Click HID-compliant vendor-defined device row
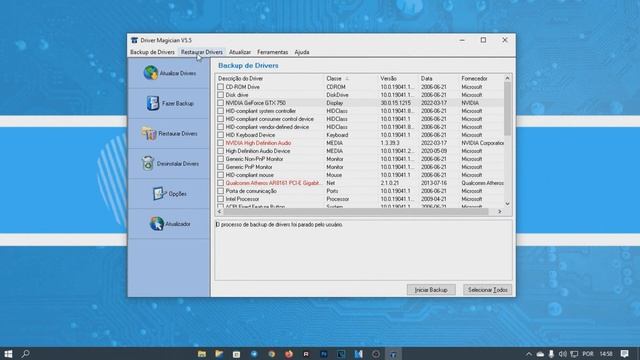Screen dimensions: 640x360 [x=360, y=127]
